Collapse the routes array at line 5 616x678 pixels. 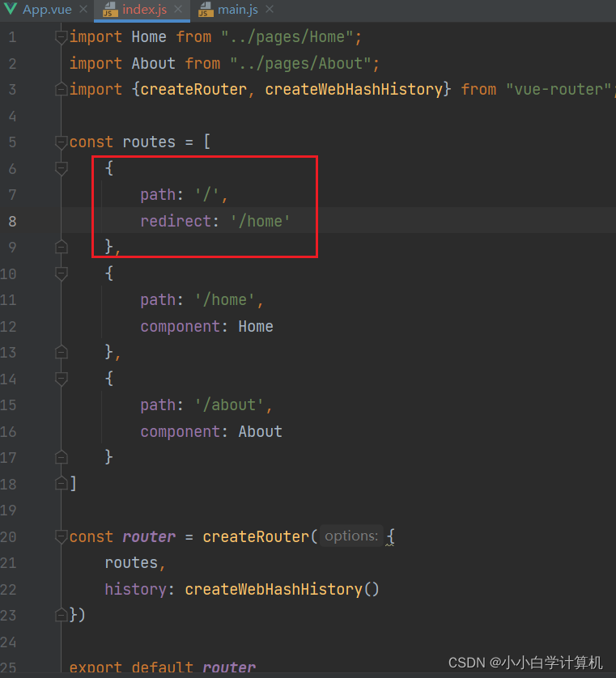[61, 142]
